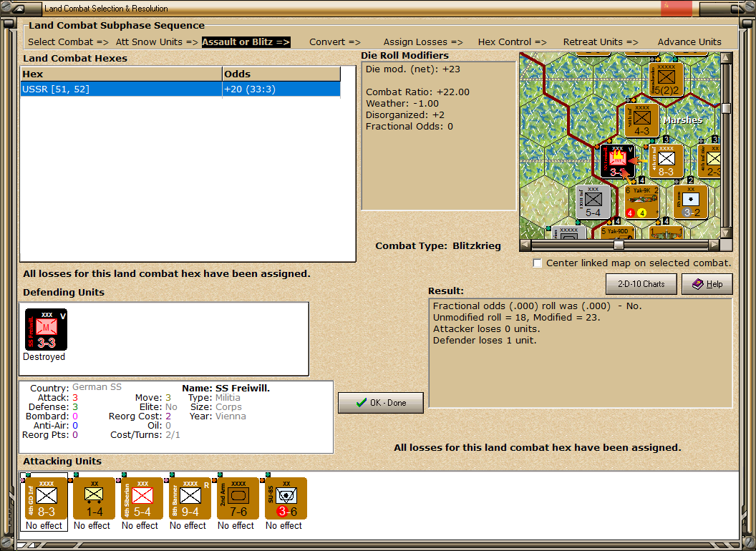Click the map's scroll right arrow

point(714,245)
